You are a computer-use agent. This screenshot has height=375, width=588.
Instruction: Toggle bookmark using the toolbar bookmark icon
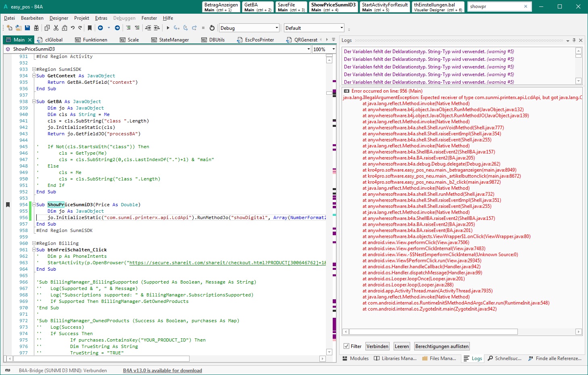click(x=90, y=28)
